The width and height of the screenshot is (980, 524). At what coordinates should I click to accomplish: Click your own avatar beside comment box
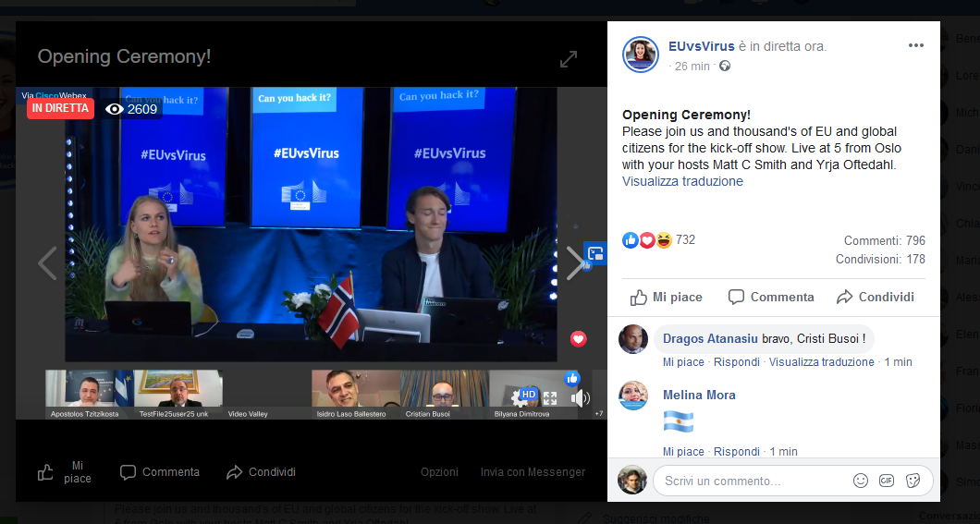pos(631,480)
